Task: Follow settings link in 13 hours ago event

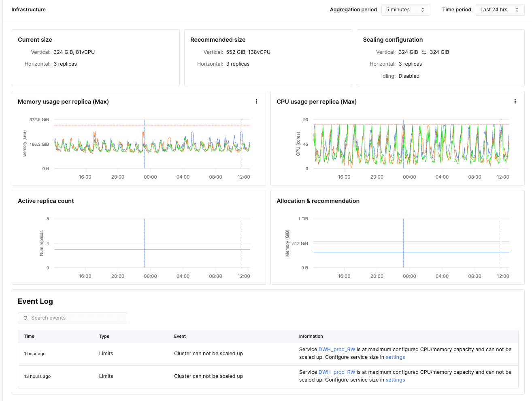Action: 395,380
